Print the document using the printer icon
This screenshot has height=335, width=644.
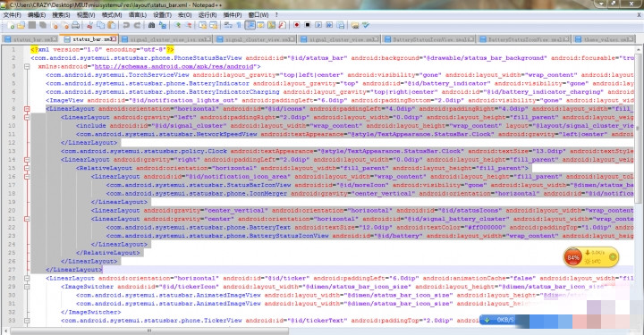(x=75, y=25)
